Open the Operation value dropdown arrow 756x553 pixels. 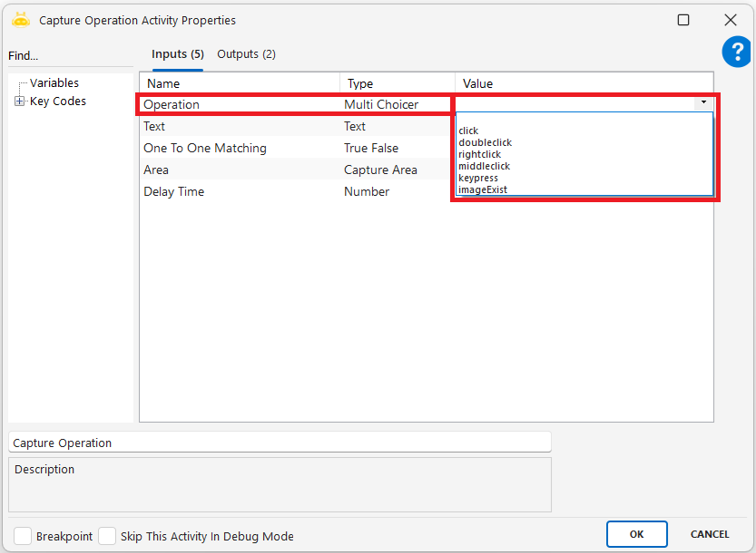click(704, 103)
